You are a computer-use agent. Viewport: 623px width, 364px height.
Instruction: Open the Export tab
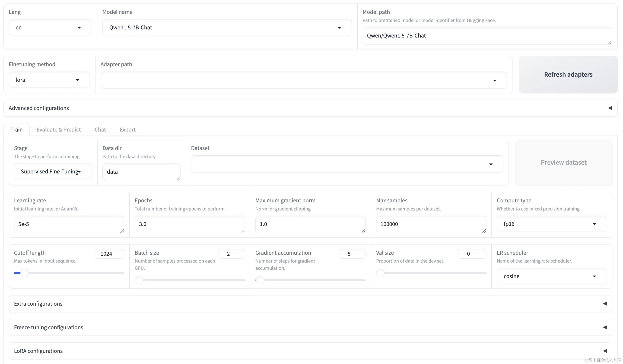point(127,130)
